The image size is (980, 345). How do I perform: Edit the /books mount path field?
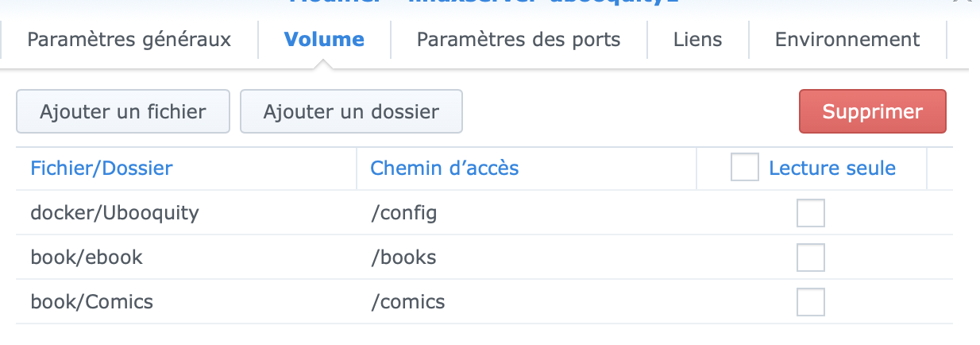(x=403, y=258)
